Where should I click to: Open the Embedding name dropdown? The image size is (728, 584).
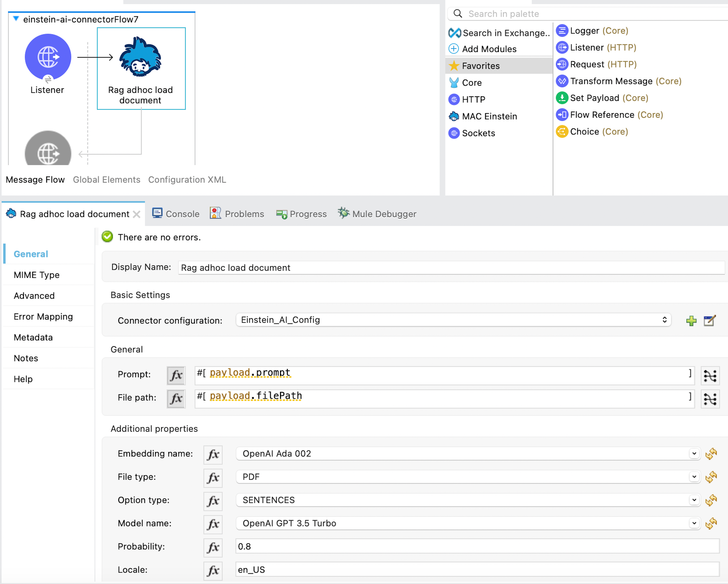tap(468, 454)
